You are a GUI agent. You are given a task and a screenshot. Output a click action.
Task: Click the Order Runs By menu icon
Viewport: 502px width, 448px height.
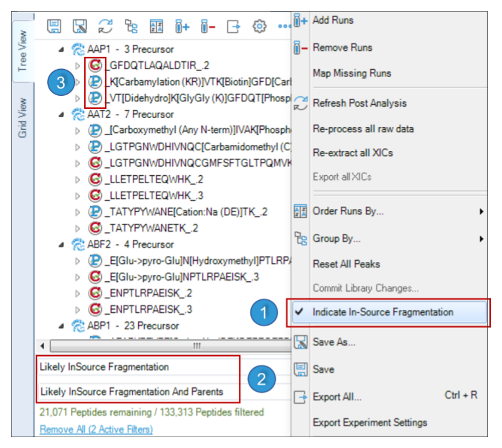point(300,211)
